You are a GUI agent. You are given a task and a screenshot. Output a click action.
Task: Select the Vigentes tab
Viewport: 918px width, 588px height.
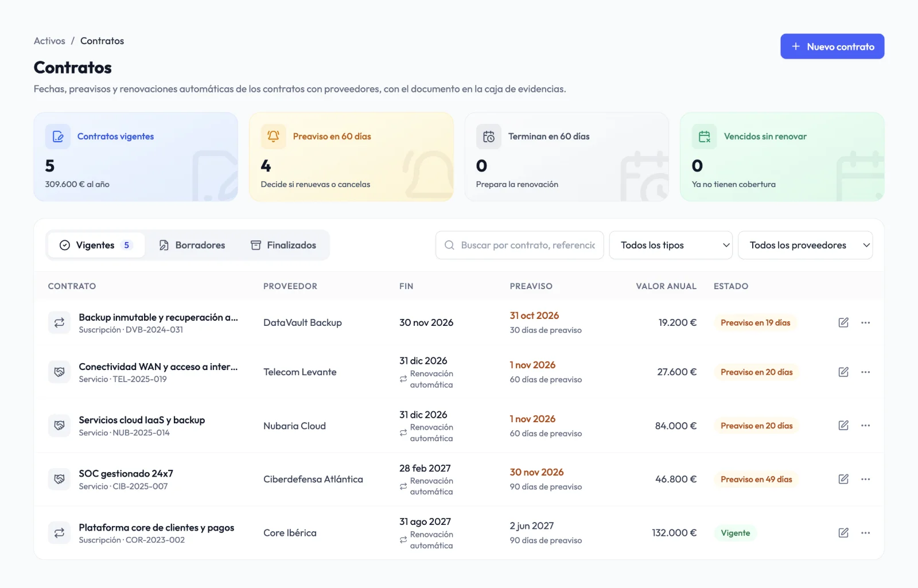[x=96, y=245]
